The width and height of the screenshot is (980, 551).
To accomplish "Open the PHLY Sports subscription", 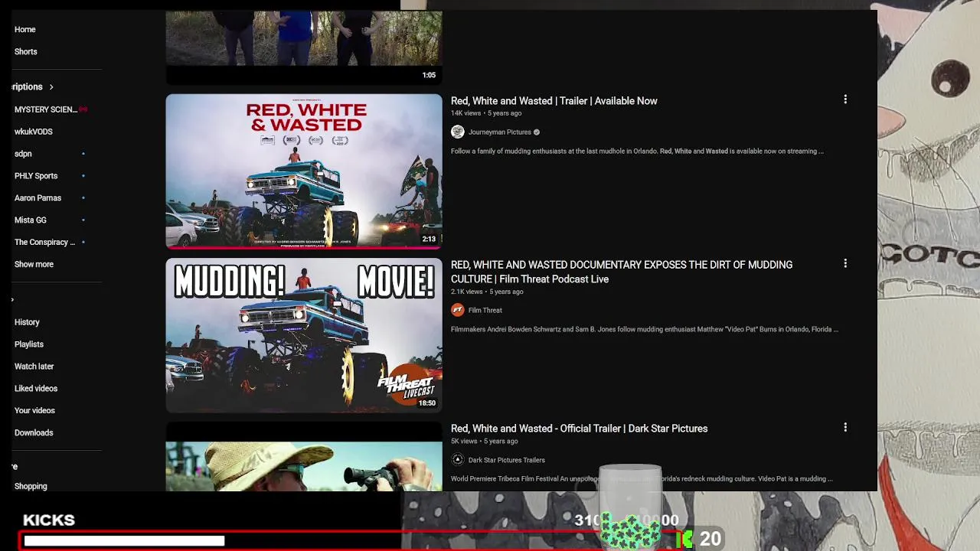I will [36, 176].
